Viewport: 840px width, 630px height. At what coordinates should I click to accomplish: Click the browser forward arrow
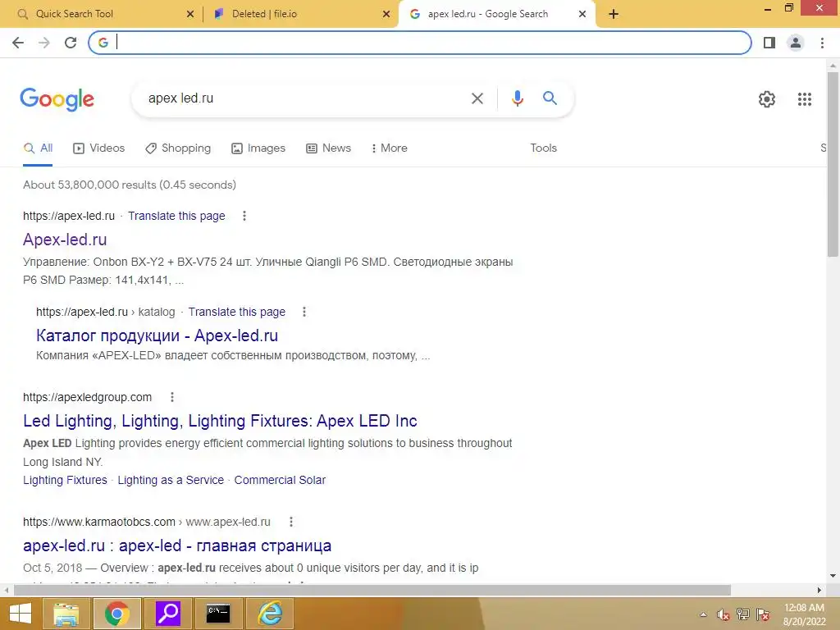pyautogui.click(x=44, y=43)
